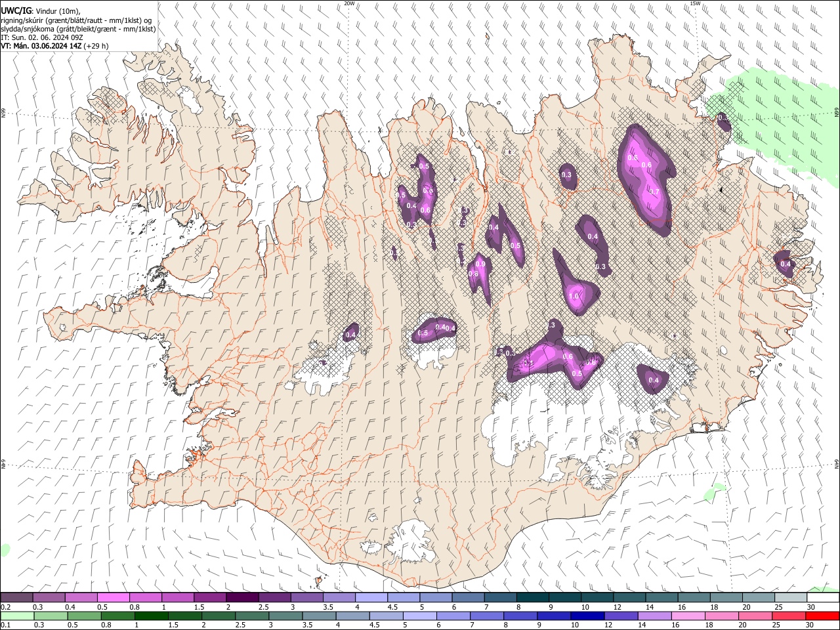The image size is (840, 630).
Task: Click the 20W longitude label
Action: coord(349,3)
